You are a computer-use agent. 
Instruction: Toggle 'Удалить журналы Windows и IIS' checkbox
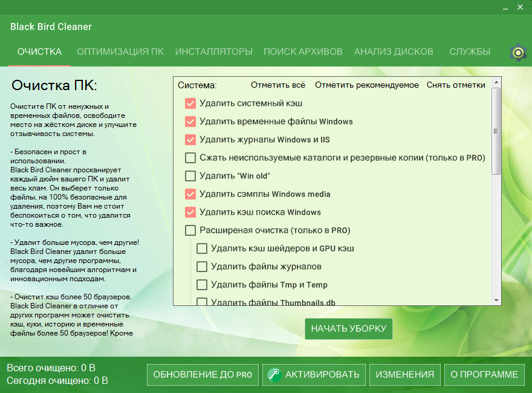coord(190,140)
